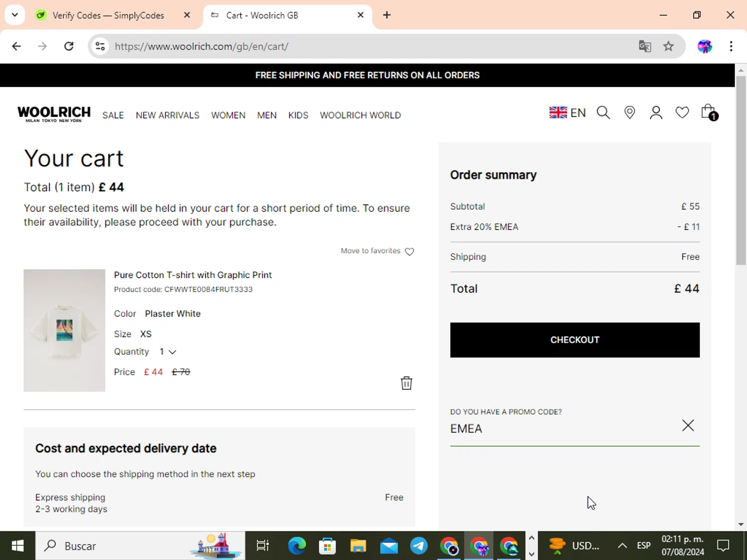Click product code CFWWTE0084FRUT3333
Screen dimensions: 747x560
coord(208,289)
